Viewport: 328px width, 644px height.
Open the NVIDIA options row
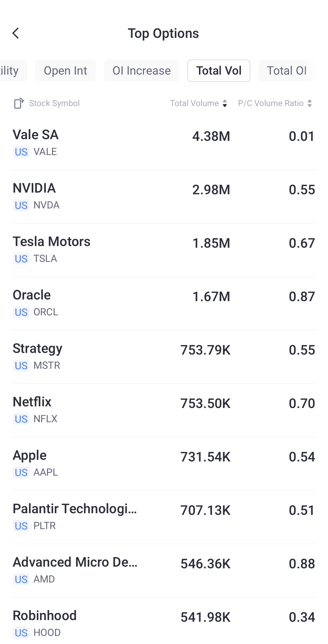coord(164,196)
